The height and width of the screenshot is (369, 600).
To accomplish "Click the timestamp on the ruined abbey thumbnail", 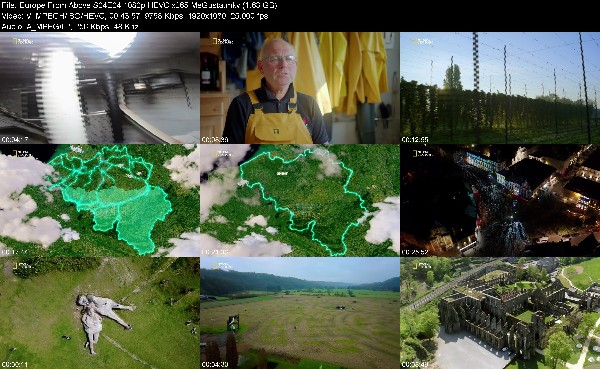I will point(415,365).
